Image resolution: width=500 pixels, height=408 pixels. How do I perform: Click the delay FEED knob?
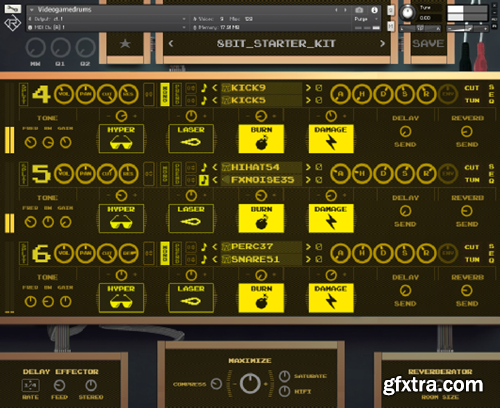pyautogui.click(x=59, y=386)
